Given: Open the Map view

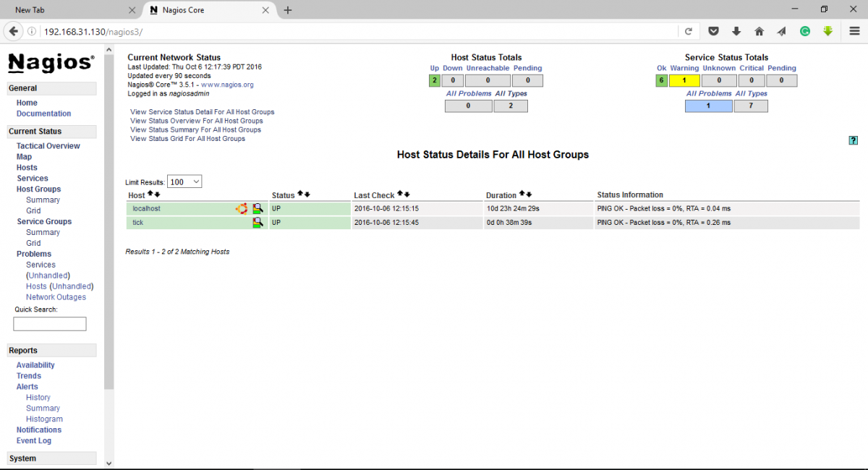Looking at the screenshot, I should tap(24, 157).
